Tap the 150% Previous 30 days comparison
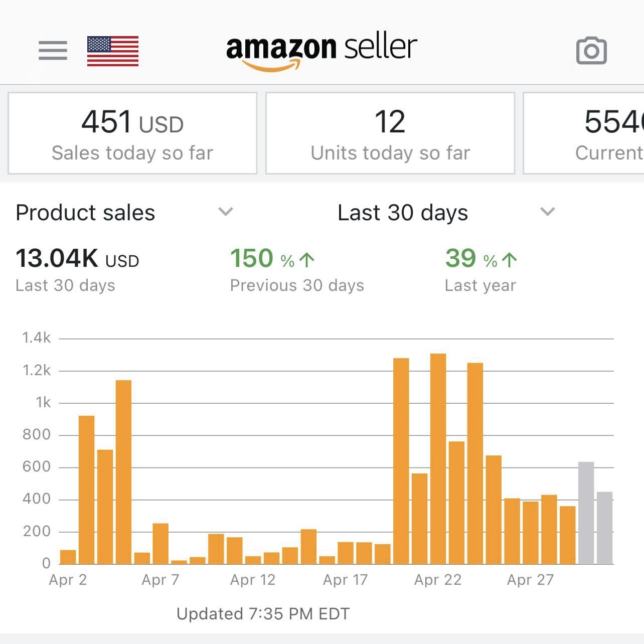The width and height of the screenshot is (644, 644). (296, 270)
